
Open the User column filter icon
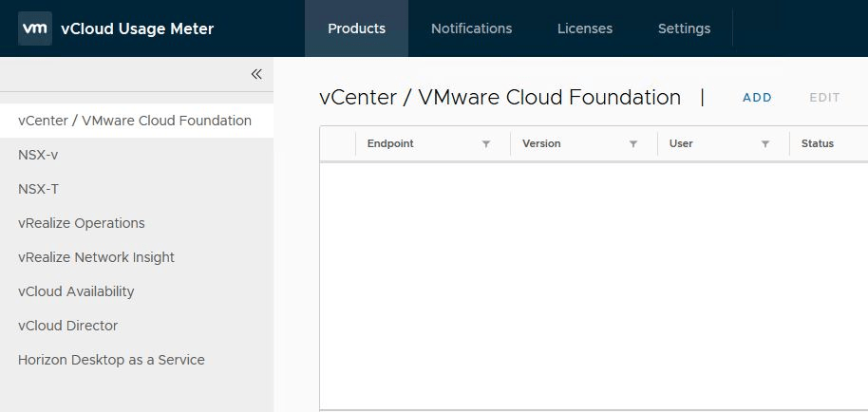(765, 143)
